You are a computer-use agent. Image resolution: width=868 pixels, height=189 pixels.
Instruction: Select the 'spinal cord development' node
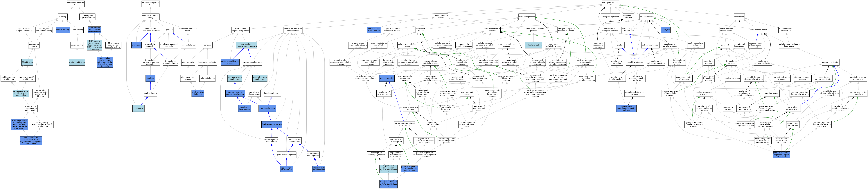point(244,108)
